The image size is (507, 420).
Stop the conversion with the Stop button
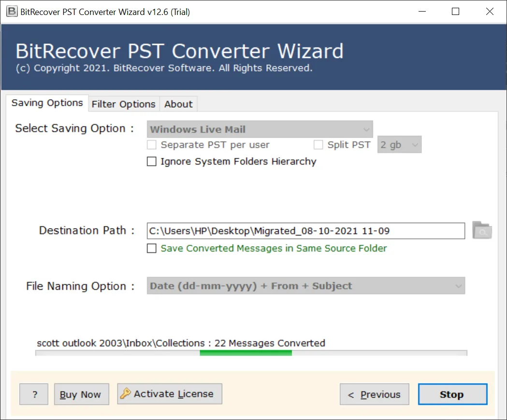452,394
